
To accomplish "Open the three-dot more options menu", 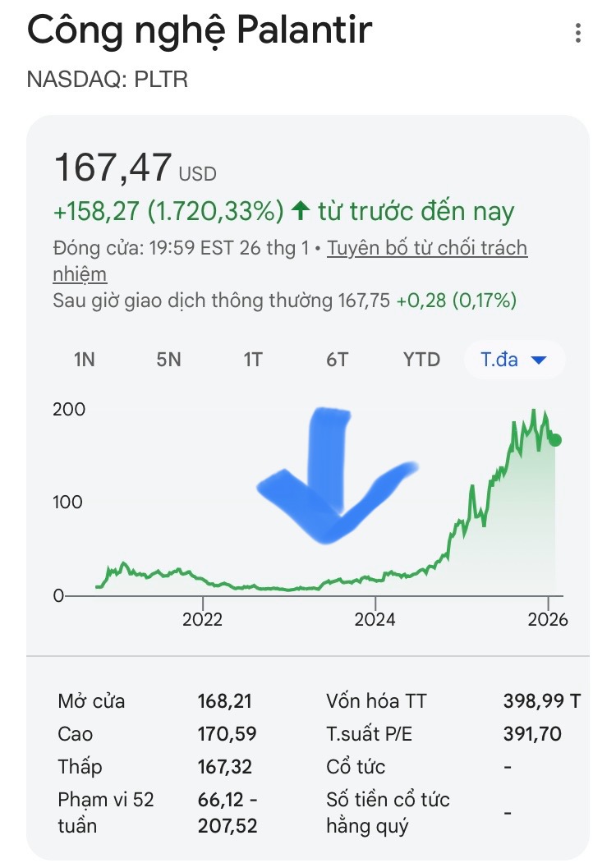I will click(578, 34).
